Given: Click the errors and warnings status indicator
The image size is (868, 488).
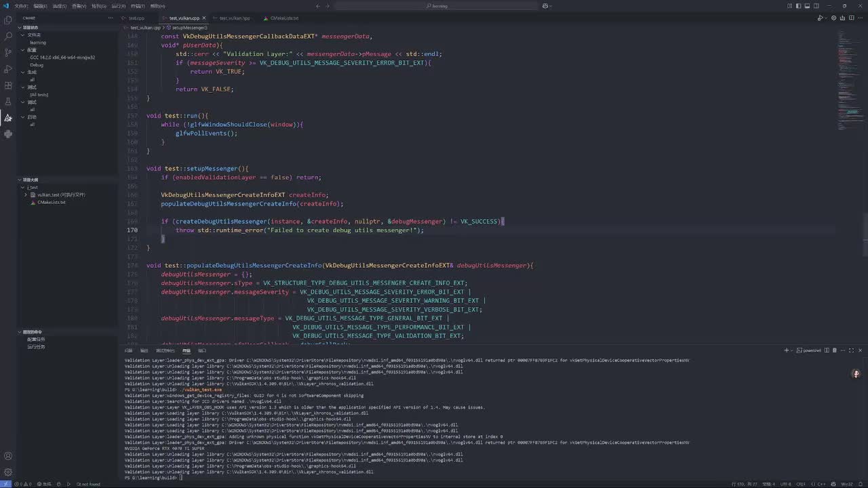Looking at the screenshot, I should point(24,484).
